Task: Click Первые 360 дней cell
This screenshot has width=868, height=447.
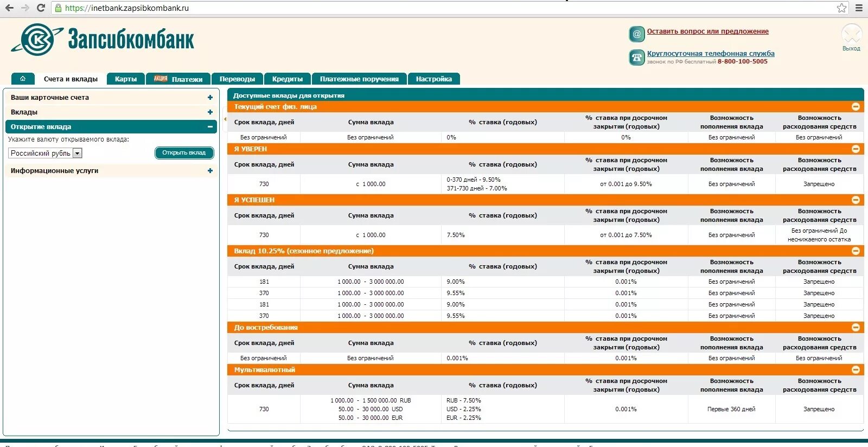Action: tap(731, 410)
